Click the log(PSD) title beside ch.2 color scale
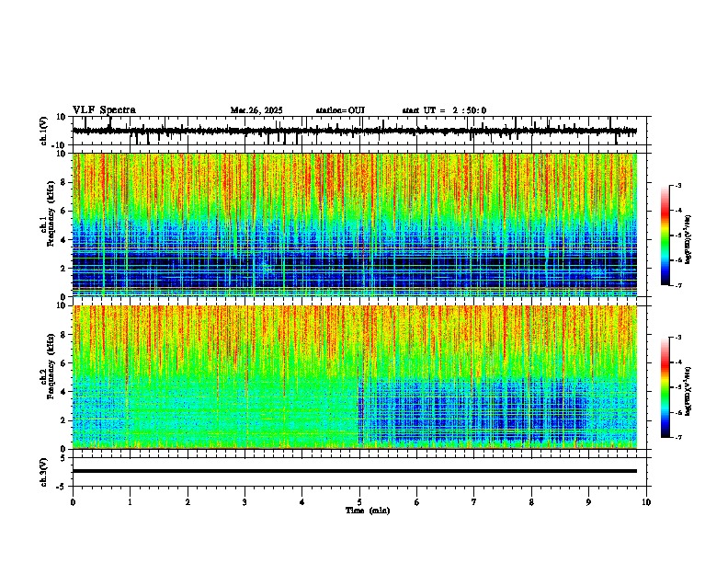 coord(688,391)
